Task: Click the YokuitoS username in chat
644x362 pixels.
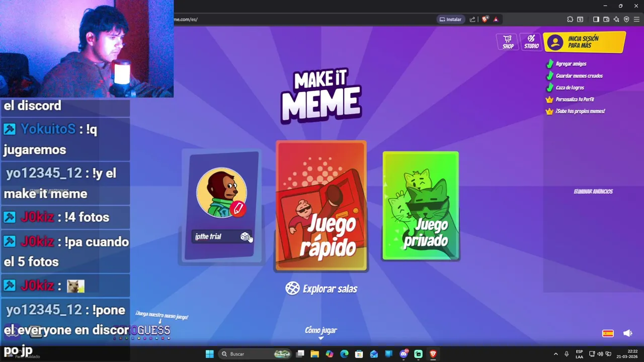Action: click(x=48, y=129)
